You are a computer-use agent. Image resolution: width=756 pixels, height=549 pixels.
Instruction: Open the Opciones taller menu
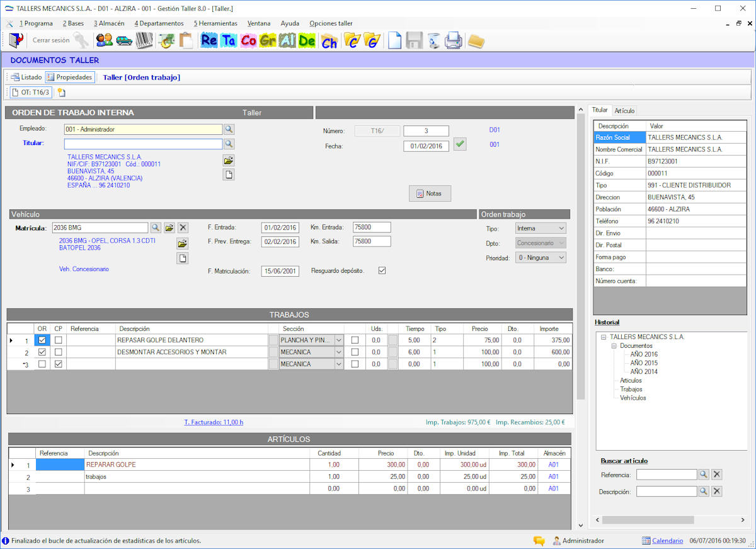coord(331,23)
